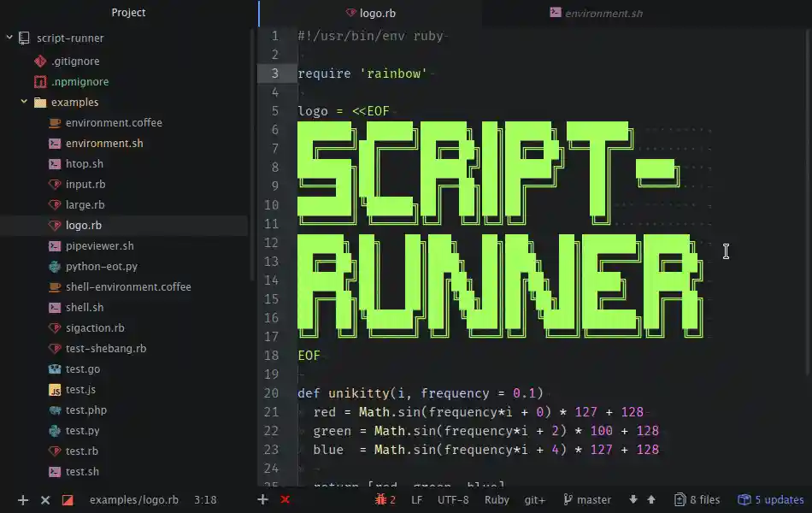The width and height of the screenshot is (812, 513).
Task: Click the gray X icon at bottom left
Action: 45,499
